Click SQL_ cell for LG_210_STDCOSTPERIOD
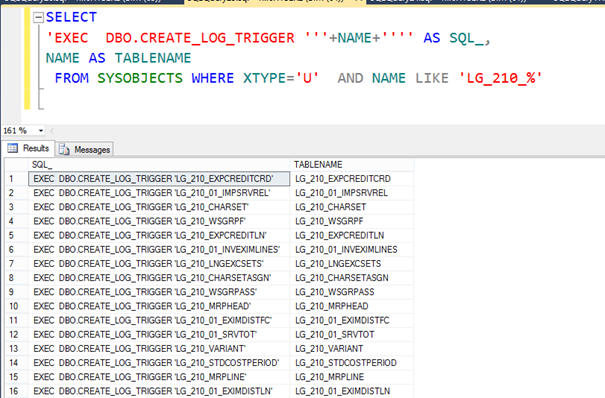This screenshot has height=398, width=605. tap(159, 363)
